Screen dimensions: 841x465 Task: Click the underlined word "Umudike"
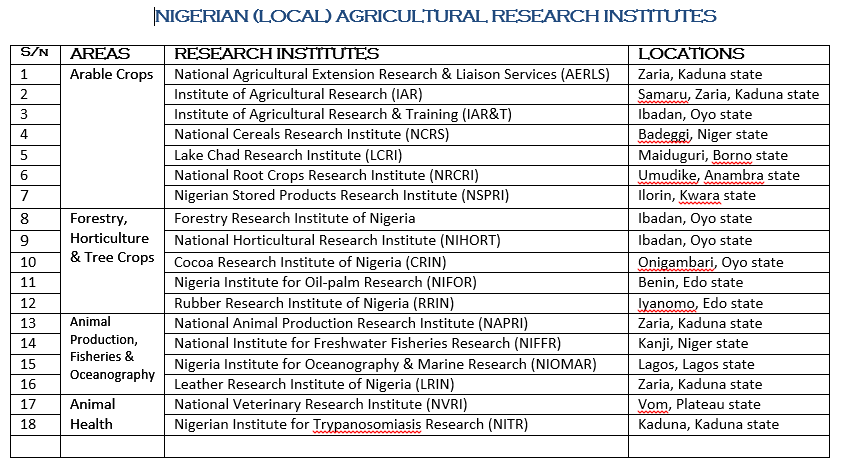pos(667,176)
